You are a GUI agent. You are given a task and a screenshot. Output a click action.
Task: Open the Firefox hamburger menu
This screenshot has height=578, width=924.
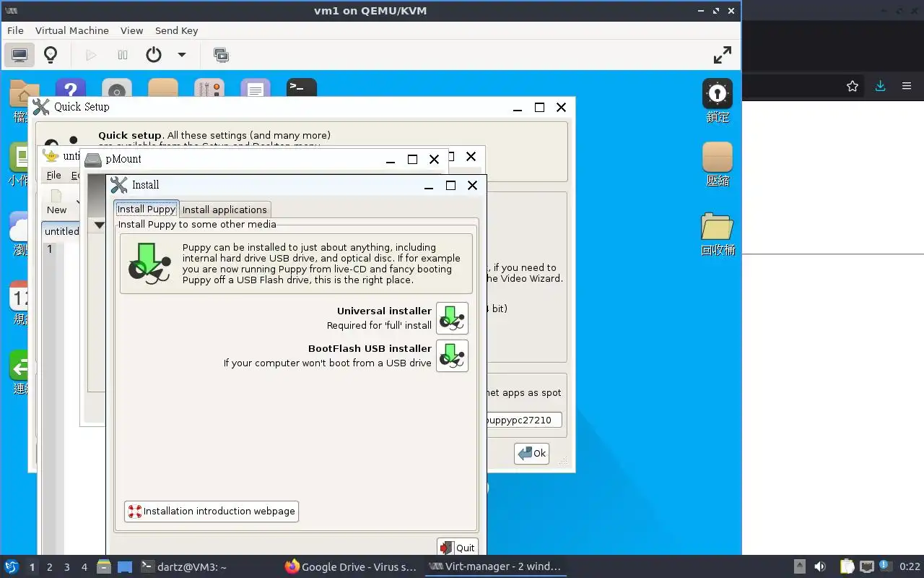[x=907, y=86]
